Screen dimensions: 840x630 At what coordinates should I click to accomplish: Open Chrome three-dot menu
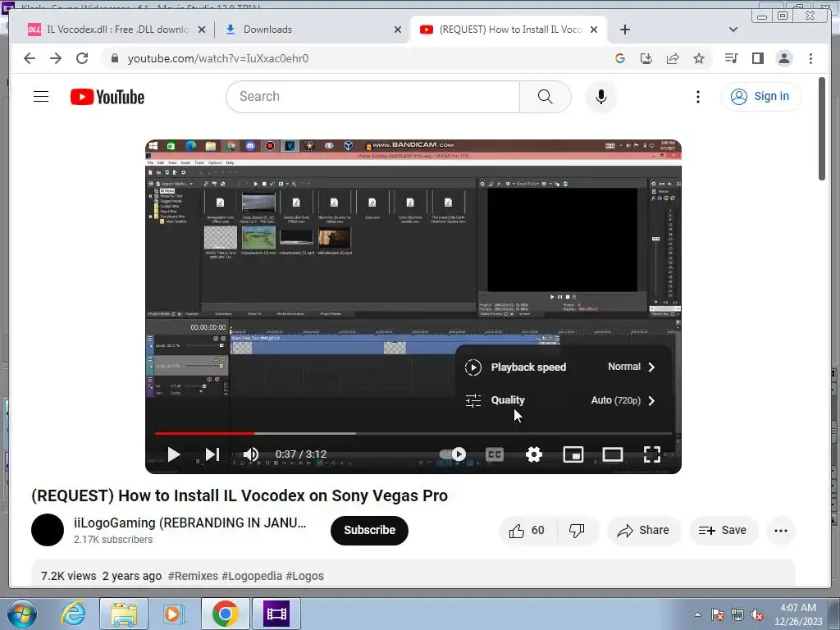tap(810, 58)
